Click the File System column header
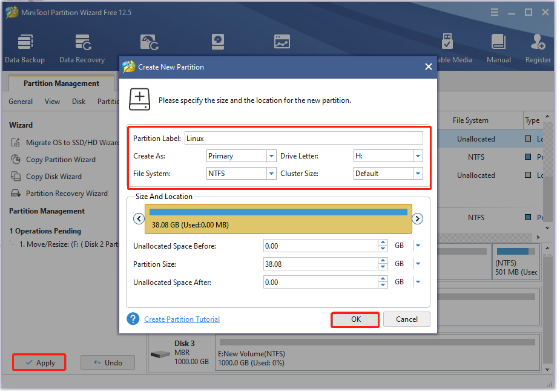Screen dimensions: 560x392 pyautogui.click(x=471, y=121)
